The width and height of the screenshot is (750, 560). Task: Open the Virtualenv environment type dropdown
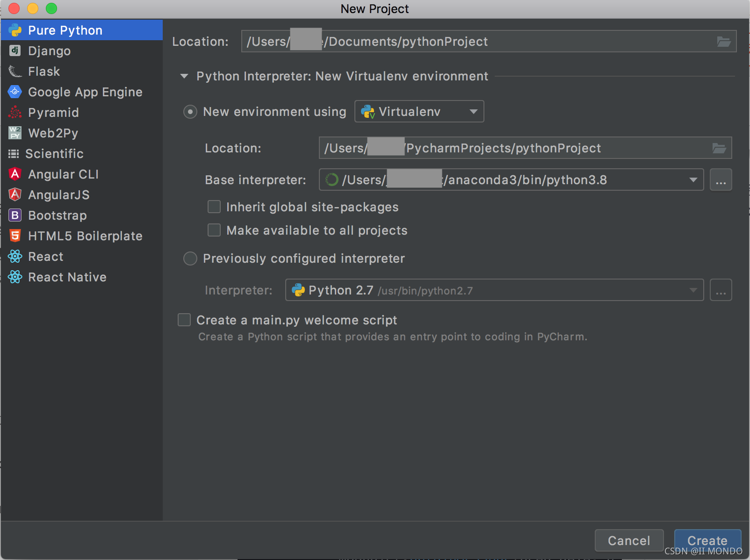coord(473,111)
